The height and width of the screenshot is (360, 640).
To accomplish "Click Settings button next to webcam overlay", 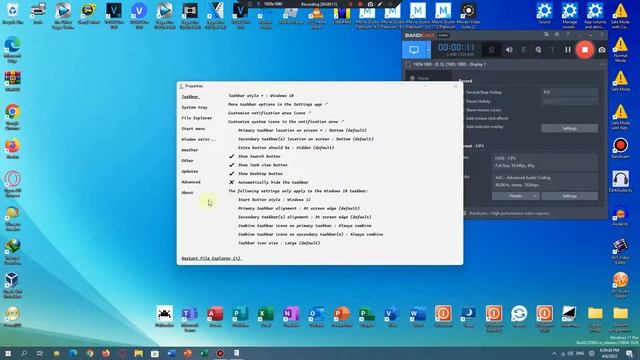I will 569,128.
